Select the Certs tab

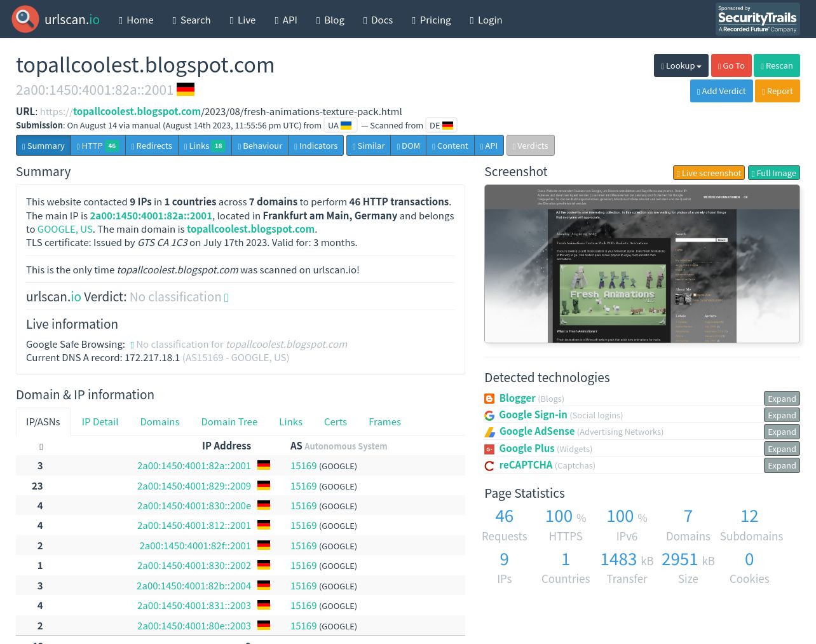pos(336,421)
